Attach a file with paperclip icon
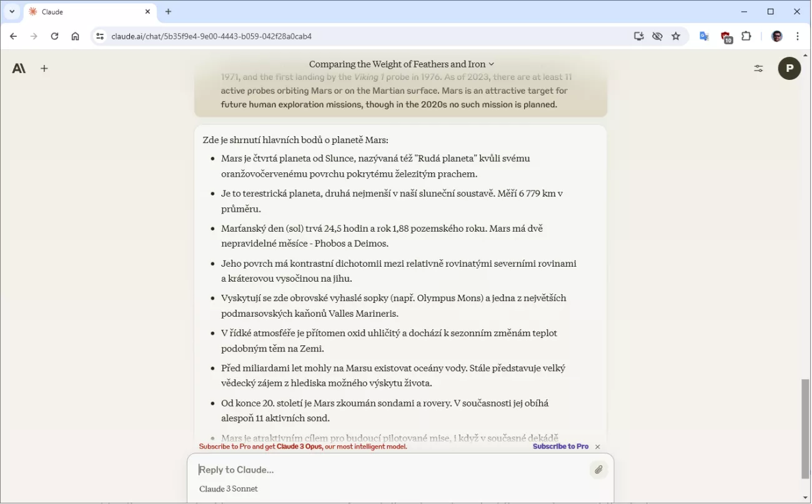The width and height of the screenshot is (812, 504). [598, 470]
